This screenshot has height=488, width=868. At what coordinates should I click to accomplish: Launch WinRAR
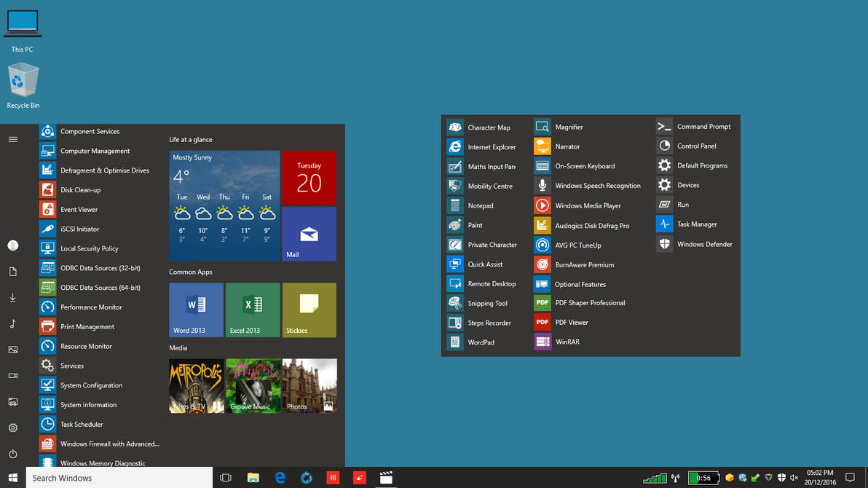point(567,342)
